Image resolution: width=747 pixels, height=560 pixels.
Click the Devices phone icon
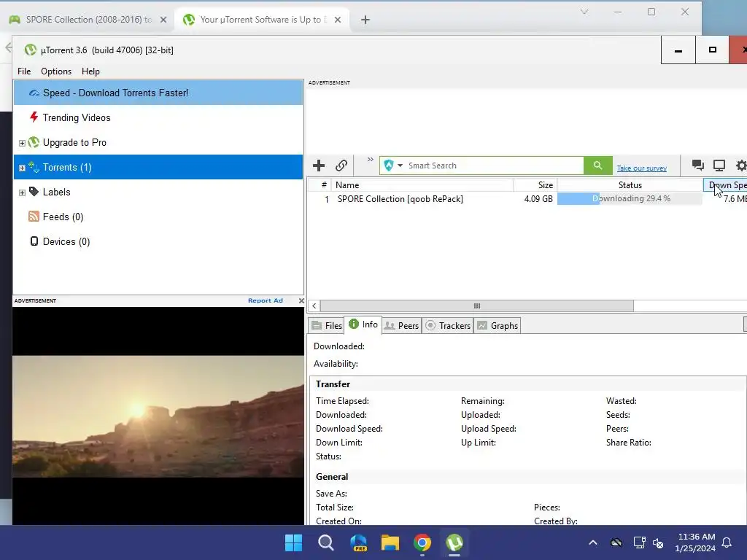34,241
